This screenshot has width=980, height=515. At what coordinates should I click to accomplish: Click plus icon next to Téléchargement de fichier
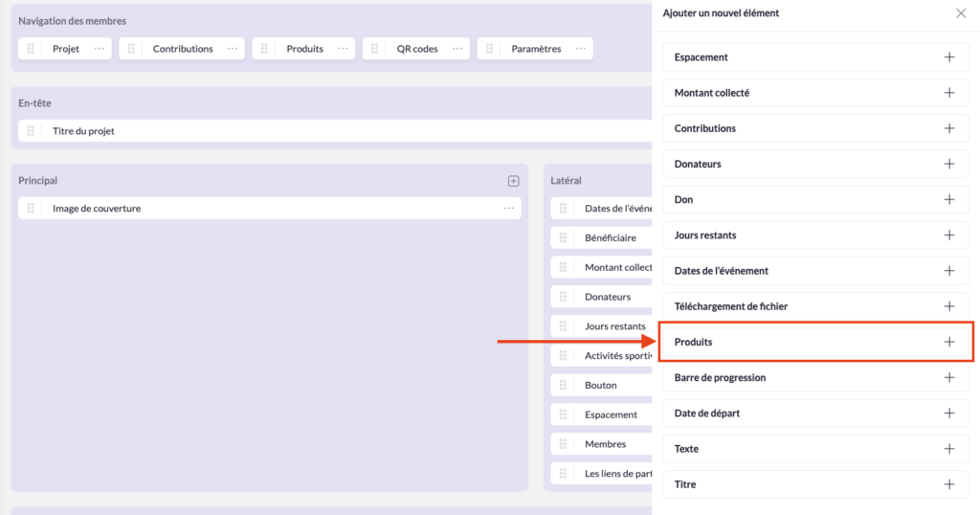[x=948, y=306]
